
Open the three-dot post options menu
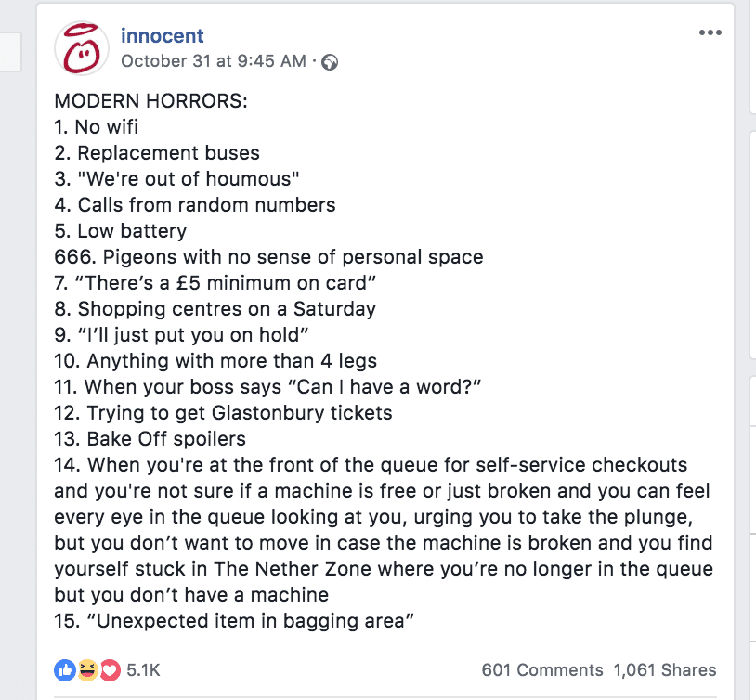tap(710, 32)
